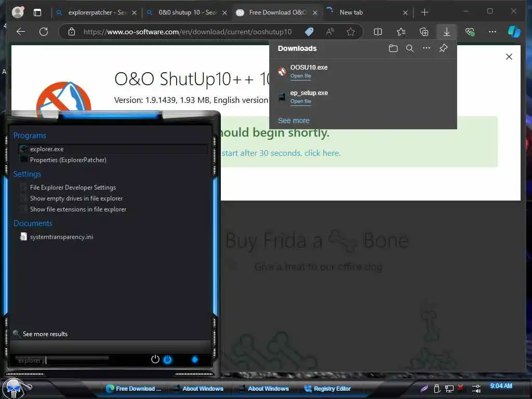Click the red X tray icon
The image size is (532, 399).
point(460,388)
